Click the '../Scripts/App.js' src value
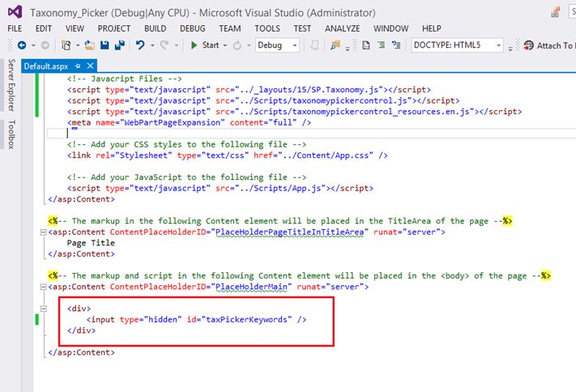Image resolution: width=576 pixels, height=392 pixels. pos(280,188)
